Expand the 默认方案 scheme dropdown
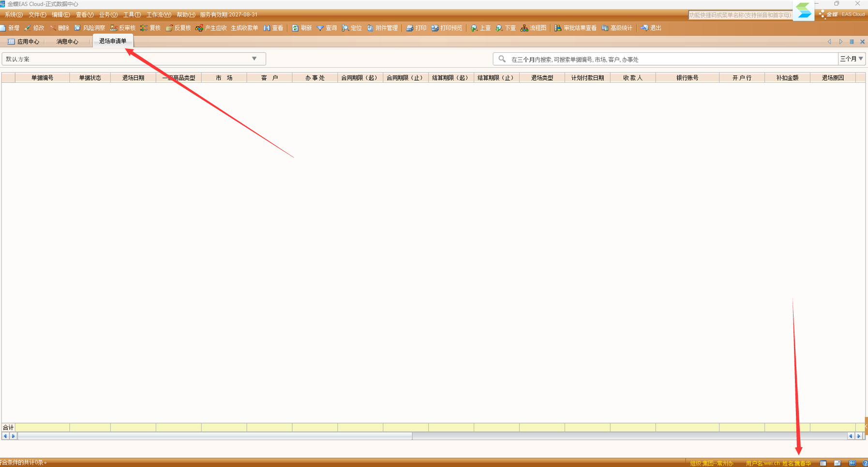Image resolution: width=868 pixels, height=467 pixels. pos(254,59)
